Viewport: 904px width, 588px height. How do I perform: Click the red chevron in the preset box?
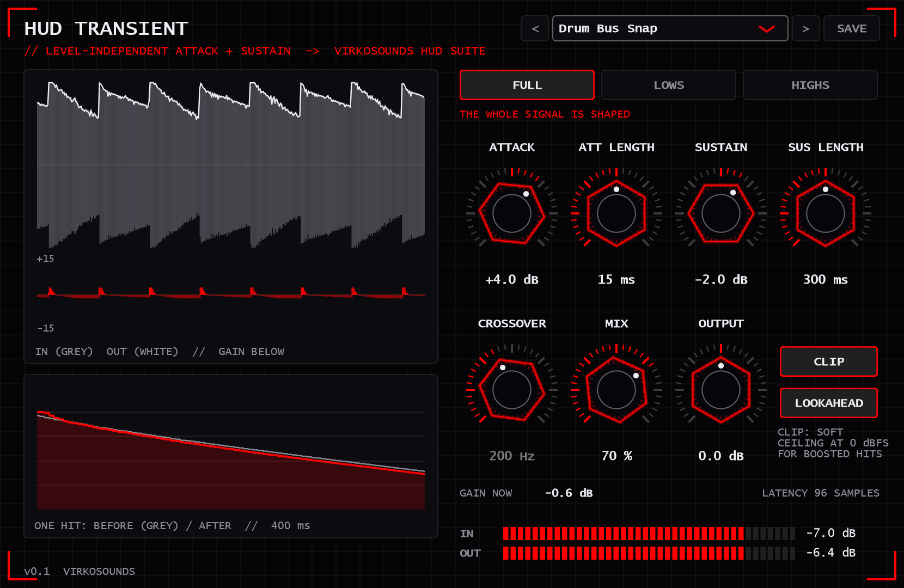coord(766,29)
